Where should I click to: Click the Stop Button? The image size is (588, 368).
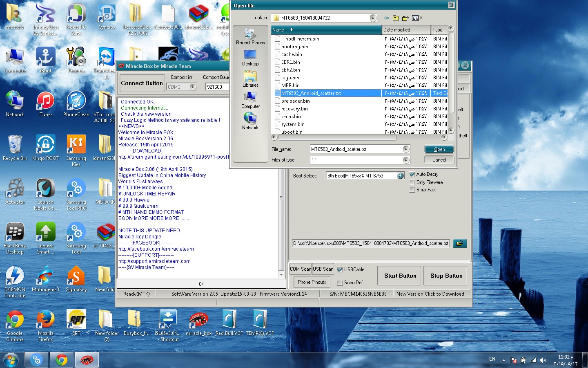coord(446,276)
